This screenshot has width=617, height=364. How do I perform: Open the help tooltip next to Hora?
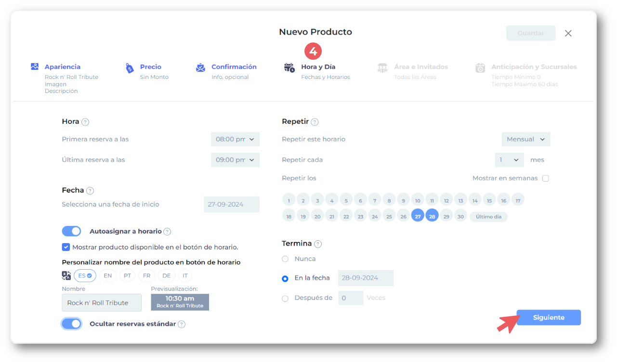coord(85,122)
